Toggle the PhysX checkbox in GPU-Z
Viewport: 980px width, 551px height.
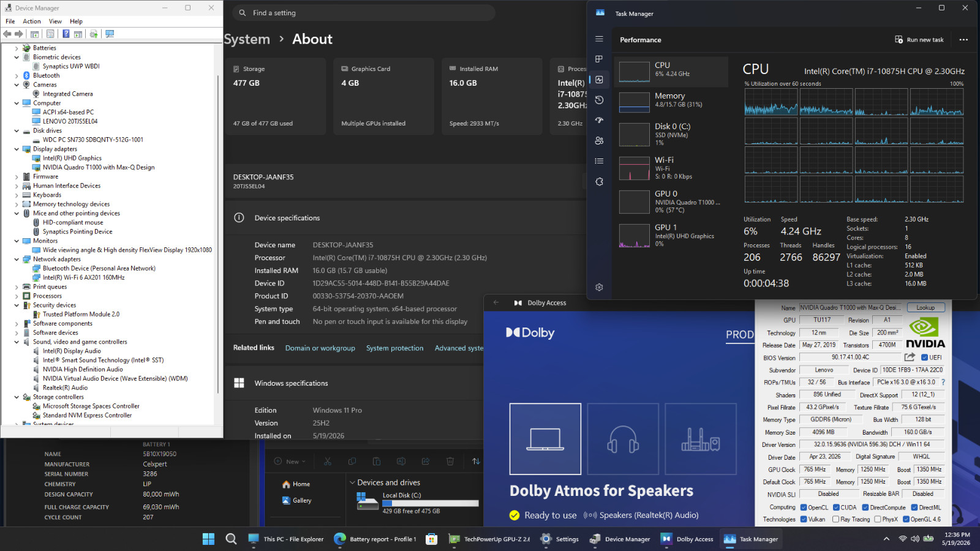(878, 519)
